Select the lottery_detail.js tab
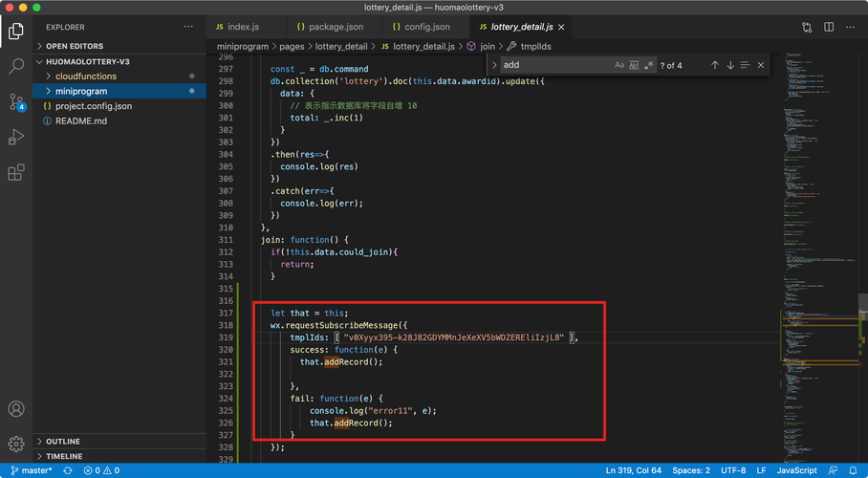Image resolution: width=868 pixels, height=478 pixels. pyautogui.click(x=520, y=27)
